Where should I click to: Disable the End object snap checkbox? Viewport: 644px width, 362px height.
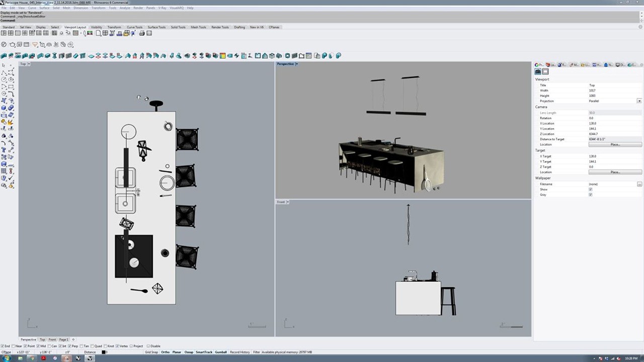(3, 346)
